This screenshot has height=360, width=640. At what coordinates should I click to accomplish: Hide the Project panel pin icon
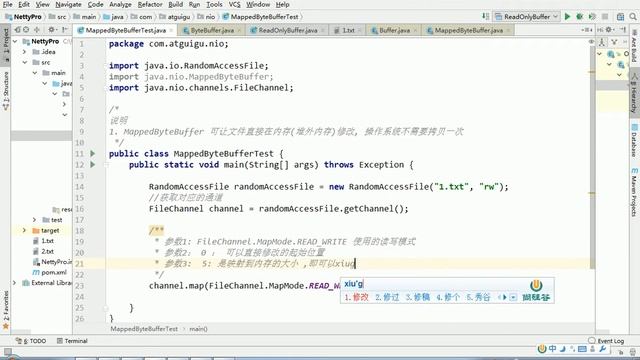click(x=64, y=30)
